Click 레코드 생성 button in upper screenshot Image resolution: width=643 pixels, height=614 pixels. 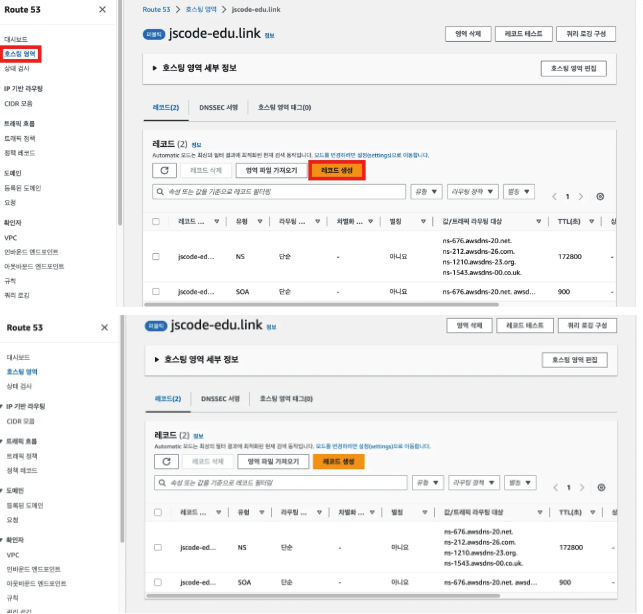(337, 170)
